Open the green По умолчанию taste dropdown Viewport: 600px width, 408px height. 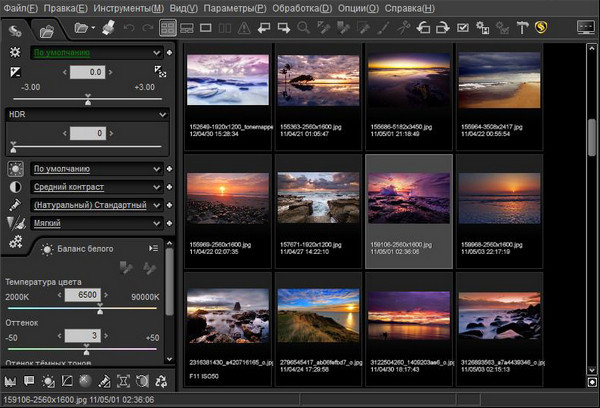[97, 52]
